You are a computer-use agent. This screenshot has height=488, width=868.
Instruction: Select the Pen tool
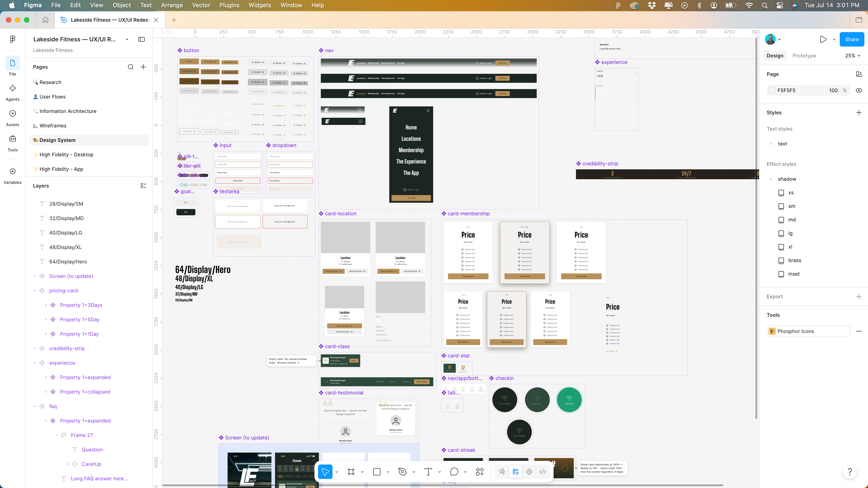point(402,472)
